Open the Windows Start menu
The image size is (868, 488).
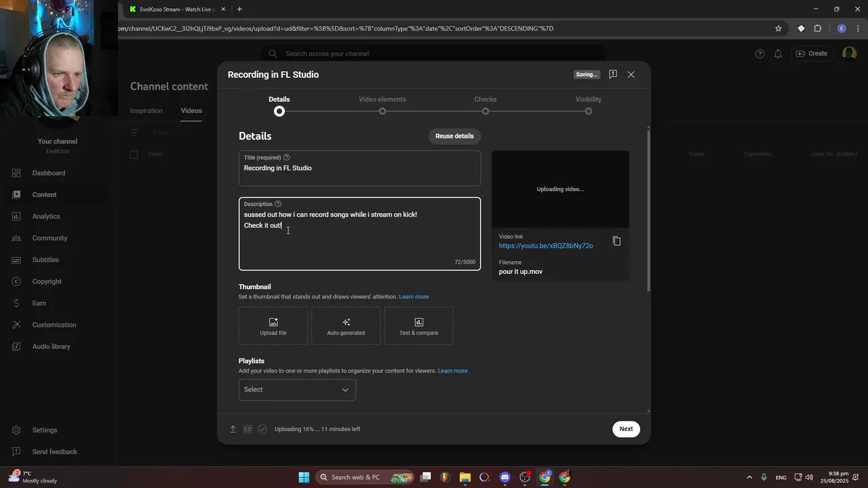304,477
